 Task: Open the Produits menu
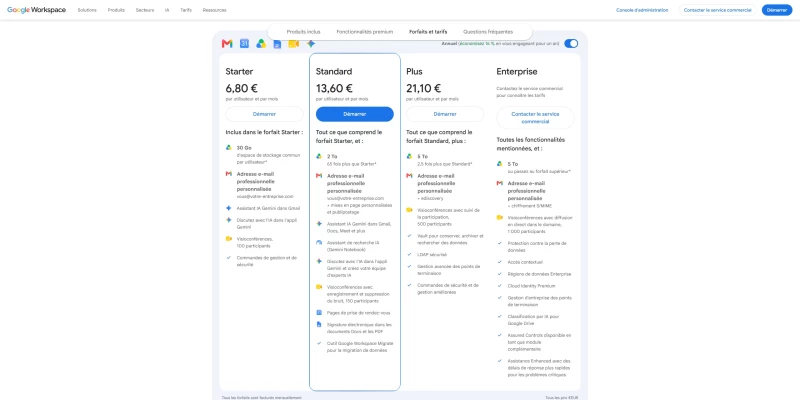[116, 10]
